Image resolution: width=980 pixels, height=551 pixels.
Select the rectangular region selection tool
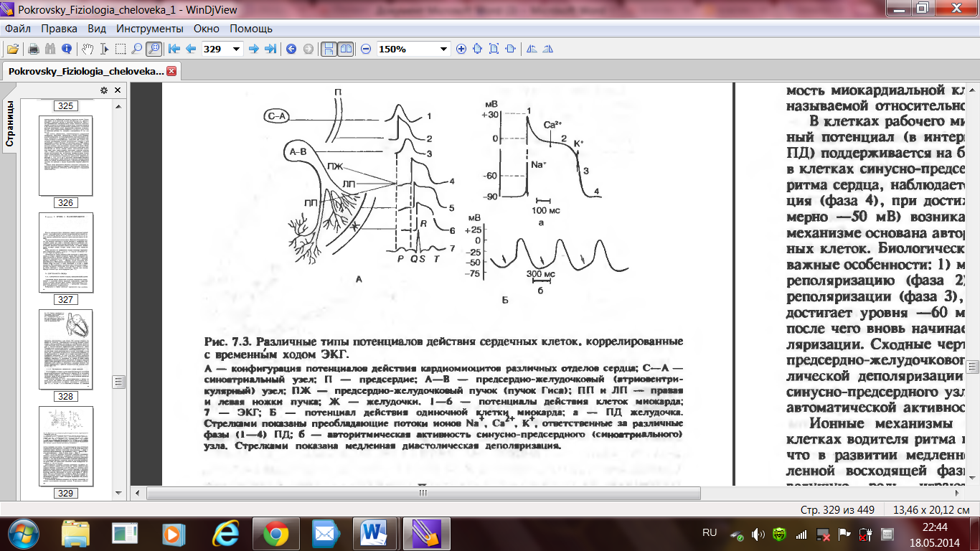click(x=120, y=49)
